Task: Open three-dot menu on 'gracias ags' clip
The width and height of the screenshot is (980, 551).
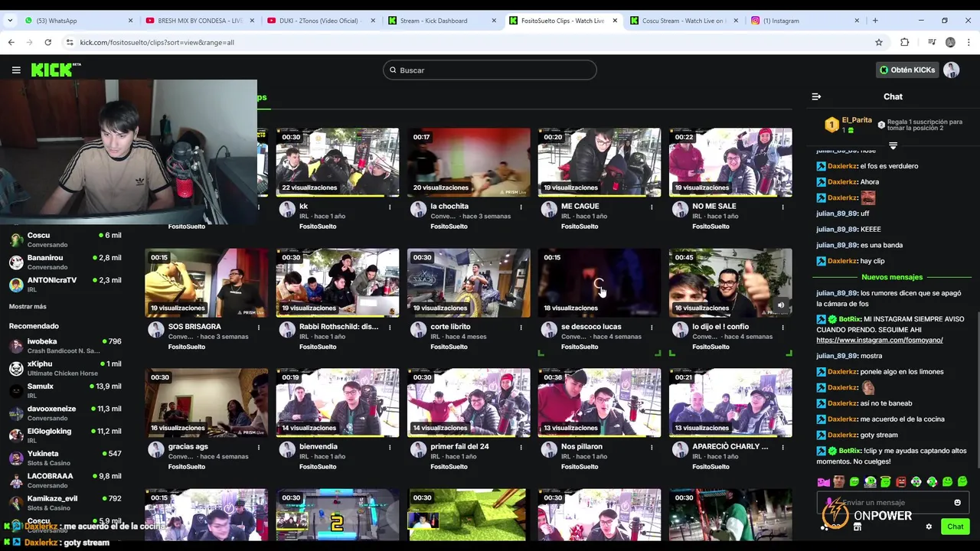Action: (x=259, y=447)
